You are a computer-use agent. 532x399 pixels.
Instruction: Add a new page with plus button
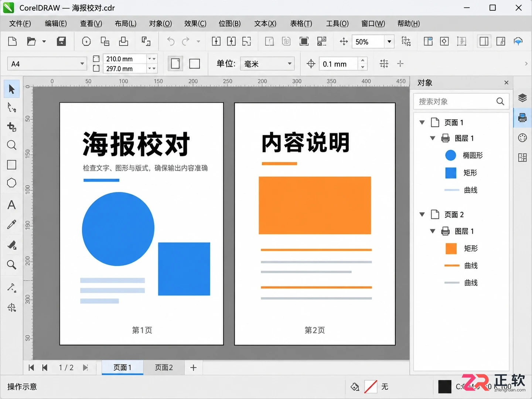(193, 368)
